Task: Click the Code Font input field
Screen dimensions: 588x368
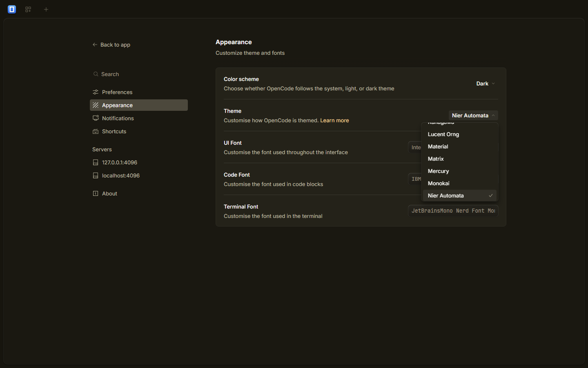Action: tap(414, 179)
